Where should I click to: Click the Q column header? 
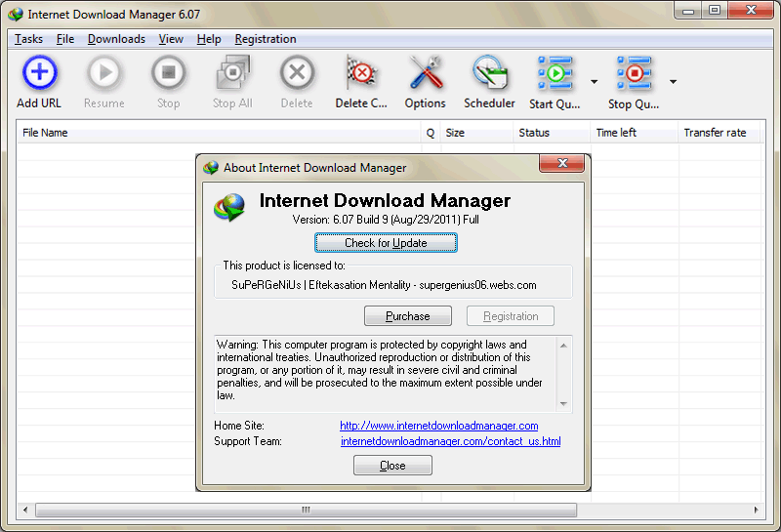point(431,133)
